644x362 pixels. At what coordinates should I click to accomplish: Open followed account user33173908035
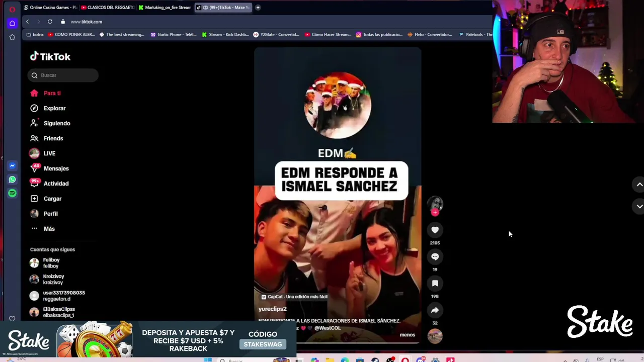[x=63, y=296]
